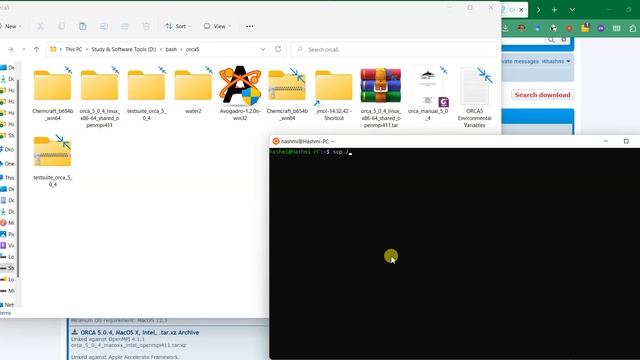Click the Music item in Explorer sidebar
The image size is (640, 360).
[7, 222]
